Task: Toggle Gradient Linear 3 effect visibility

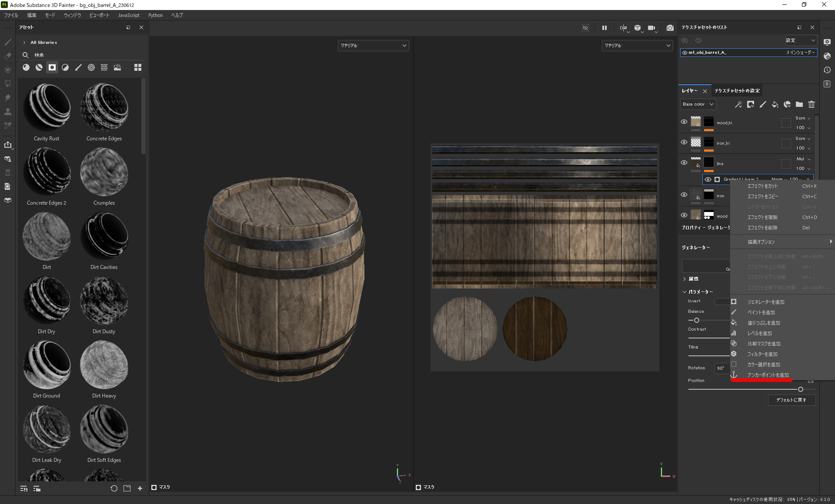Action: pyautogui.click(x=708, y=179)
